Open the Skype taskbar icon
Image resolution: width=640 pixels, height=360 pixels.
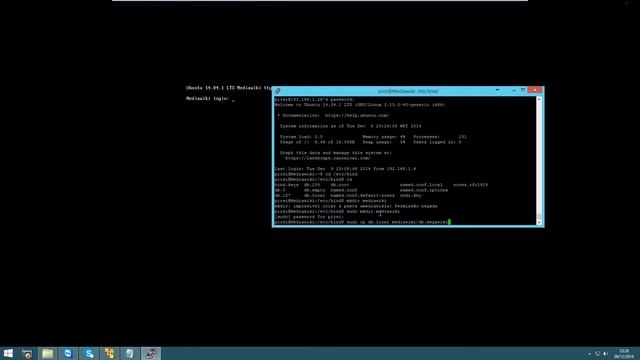(89, 353)
